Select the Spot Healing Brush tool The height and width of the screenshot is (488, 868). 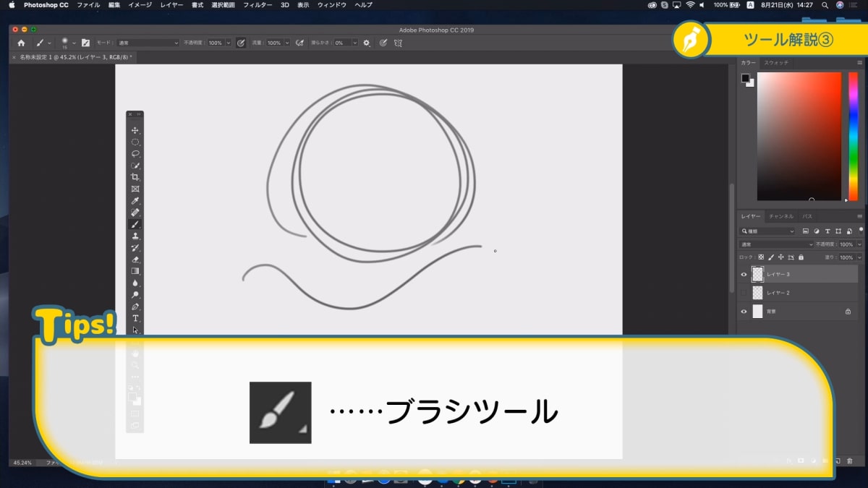click(x=135, y=213)
